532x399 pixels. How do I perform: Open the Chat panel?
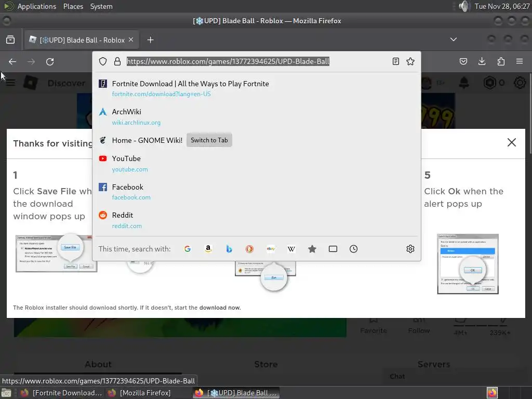397,376
